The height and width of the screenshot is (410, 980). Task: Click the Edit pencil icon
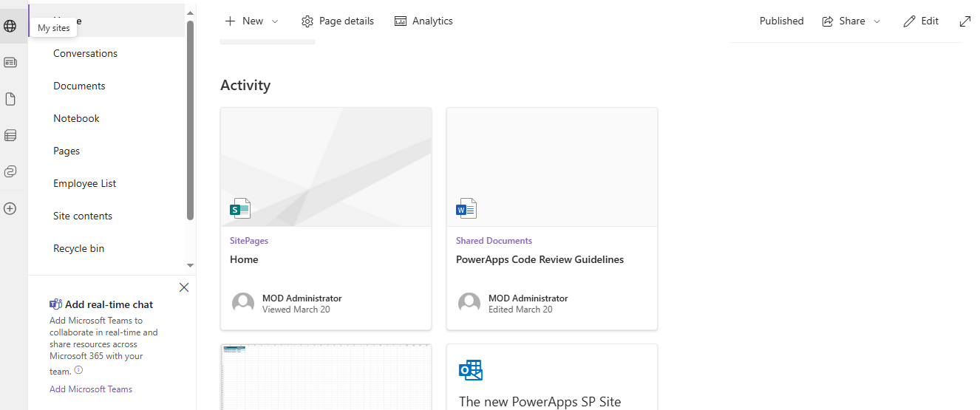click(x=909, y=21)
